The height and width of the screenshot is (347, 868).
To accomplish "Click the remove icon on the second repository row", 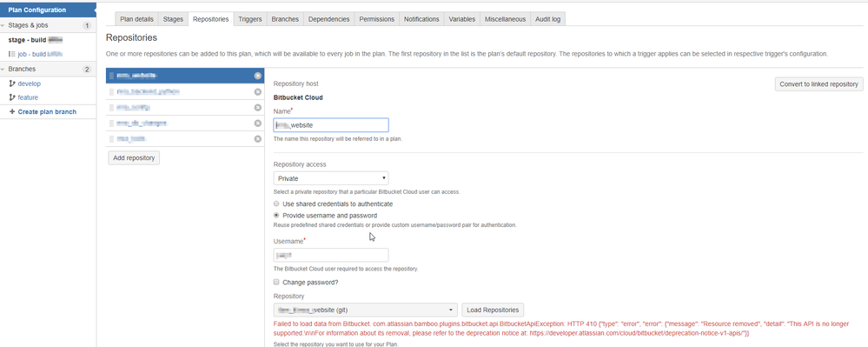I will click(x=257, y=91).
